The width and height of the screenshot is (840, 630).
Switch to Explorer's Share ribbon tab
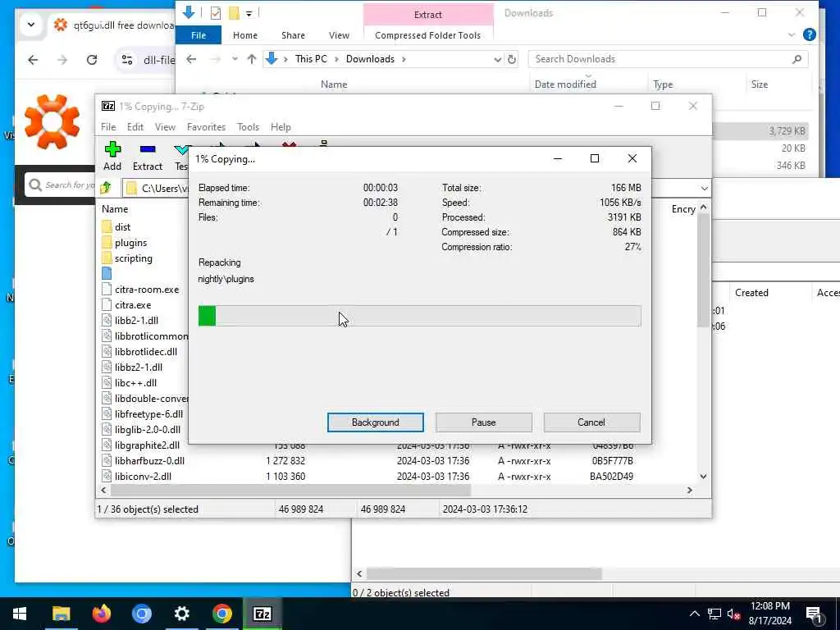click(293, 34)
